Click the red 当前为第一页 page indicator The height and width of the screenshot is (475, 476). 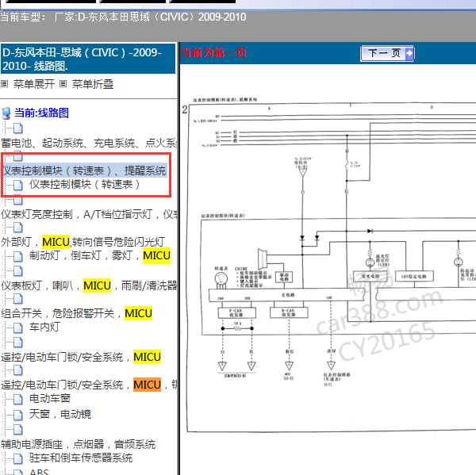tap(213, 52)
